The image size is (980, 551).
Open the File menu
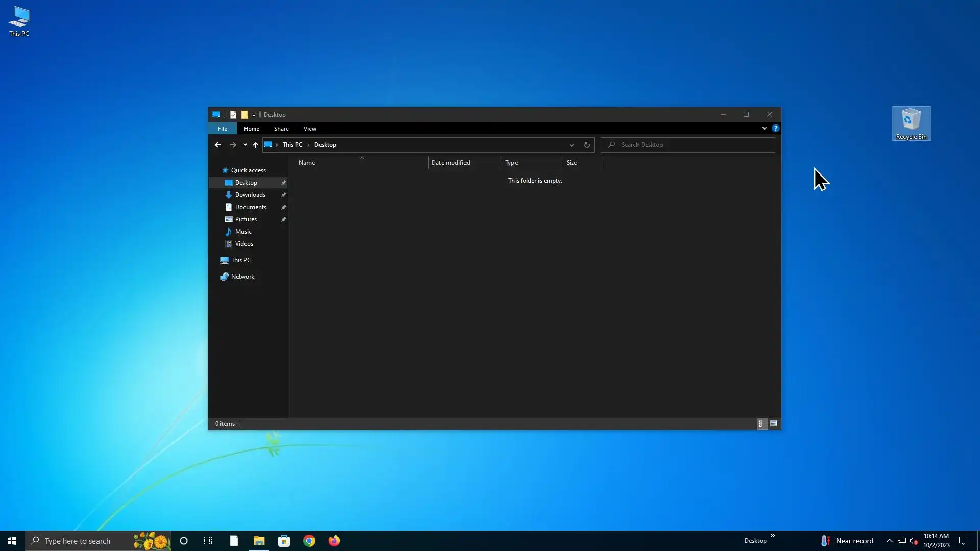[223, 129]
